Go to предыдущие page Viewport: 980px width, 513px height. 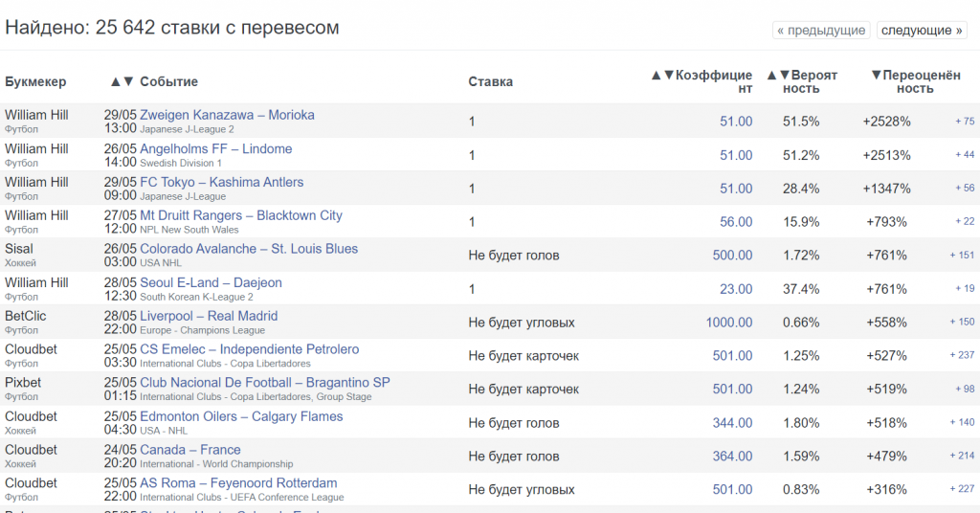pos(821,31)
